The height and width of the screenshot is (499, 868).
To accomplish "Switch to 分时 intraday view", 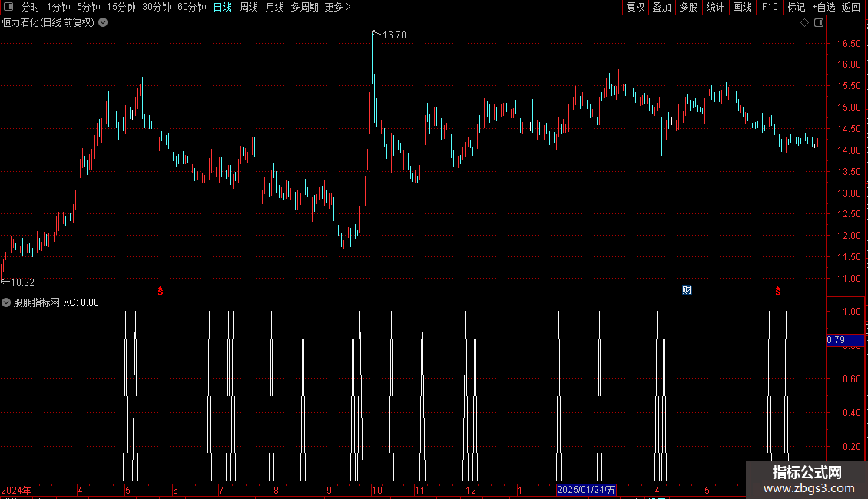I will click(31, 7).
